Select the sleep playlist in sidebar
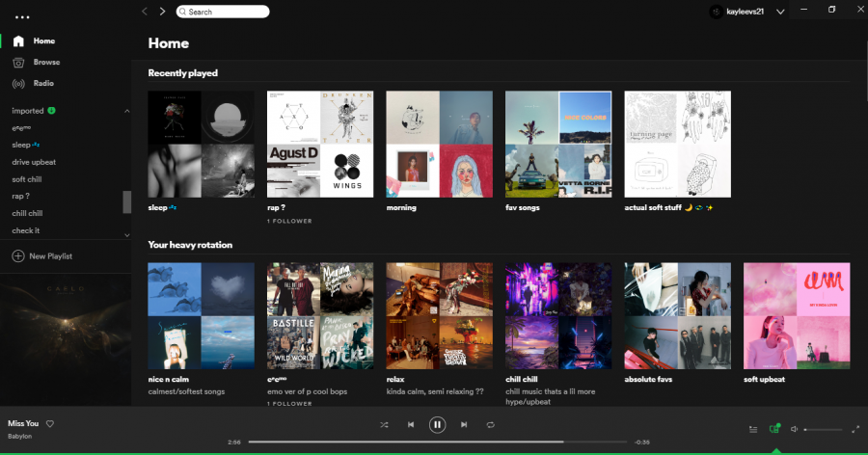The height and width of the screenshot is (455, 868). [x=25, y=145]
